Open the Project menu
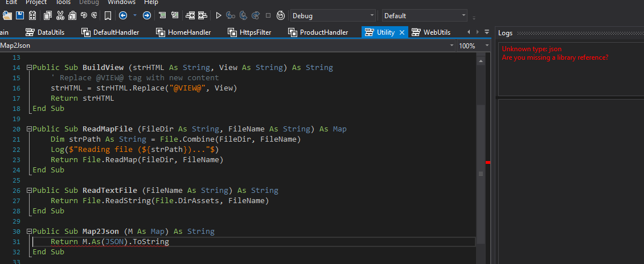The image size is (644, 264). [36, 2]
